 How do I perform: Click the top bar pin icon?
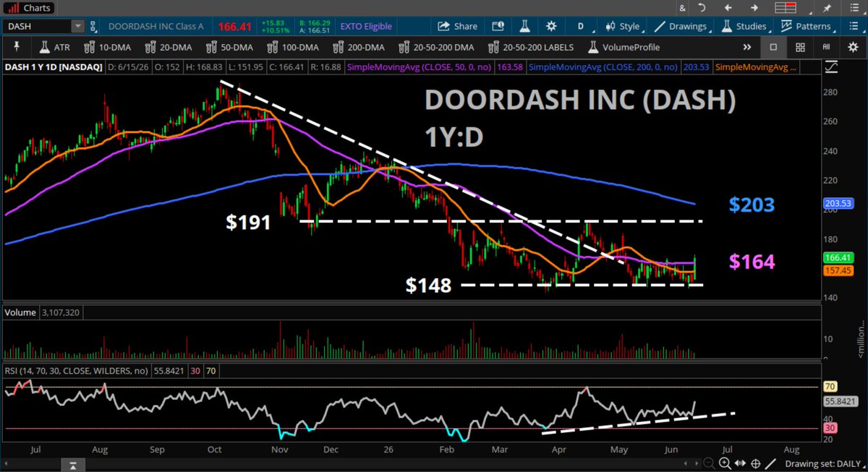tap(827, 7)
